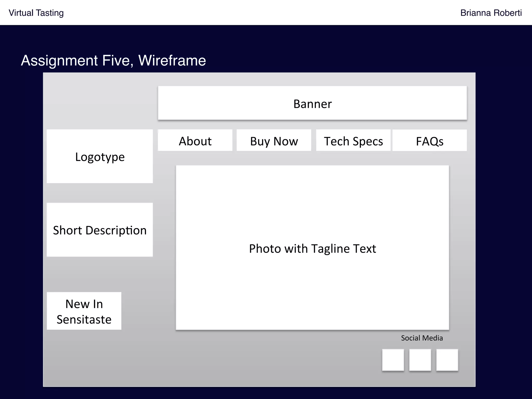This screenshot has height=399, width=532.
Task: Click the word Banner inside the top box
Action: click(312, 104)
